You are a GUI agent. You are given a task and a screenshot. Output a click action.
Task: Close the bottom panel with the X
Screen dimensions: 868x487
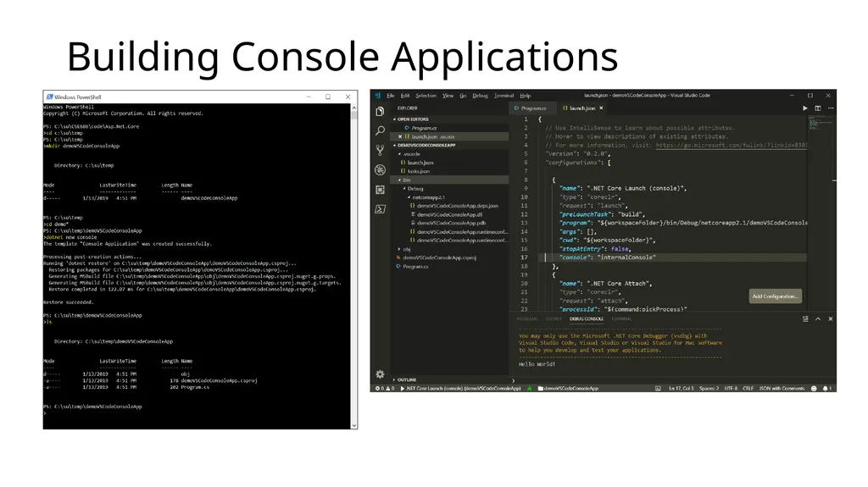pos(831,318)
